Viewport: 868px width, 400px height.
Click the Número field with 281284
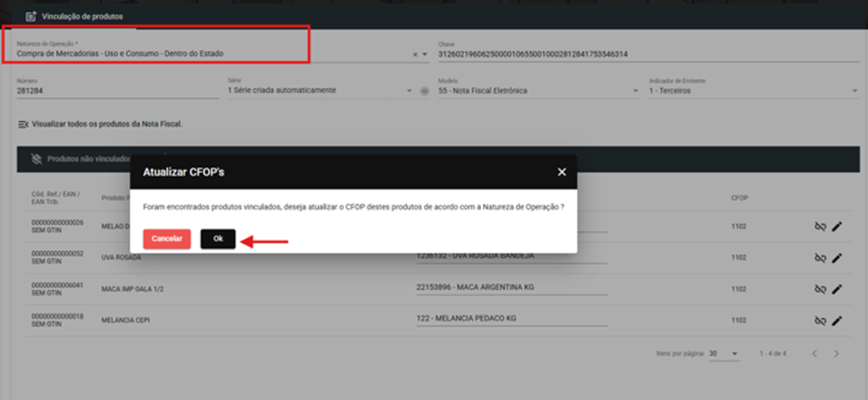[x=118, y=91]
